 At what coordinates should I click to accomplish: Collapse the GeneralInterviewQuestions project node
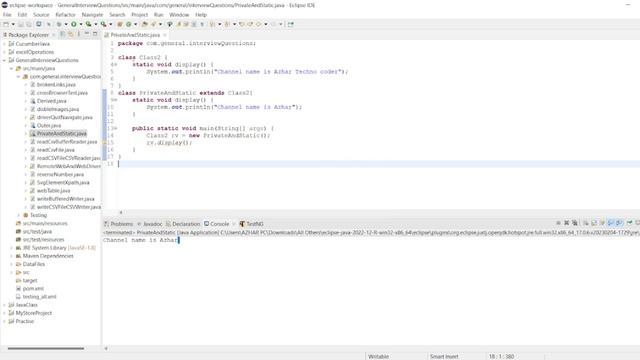[x=4, y=60]
